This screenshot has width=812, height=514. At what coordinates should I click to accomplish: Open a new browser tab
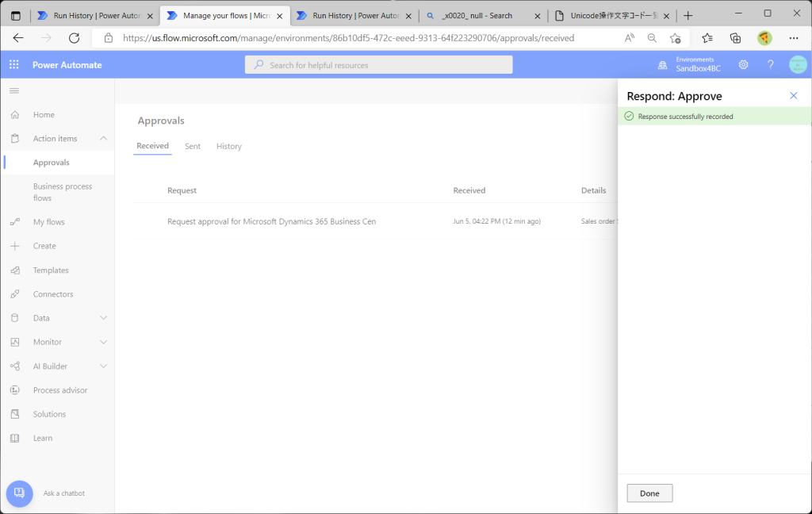click(688, 16)
